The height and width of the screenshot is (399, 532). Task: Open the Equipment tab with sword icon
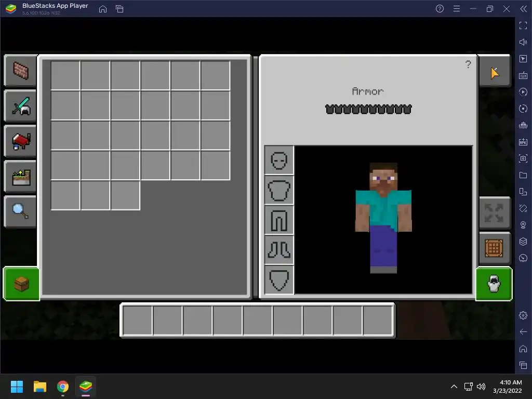coord(20,106)
